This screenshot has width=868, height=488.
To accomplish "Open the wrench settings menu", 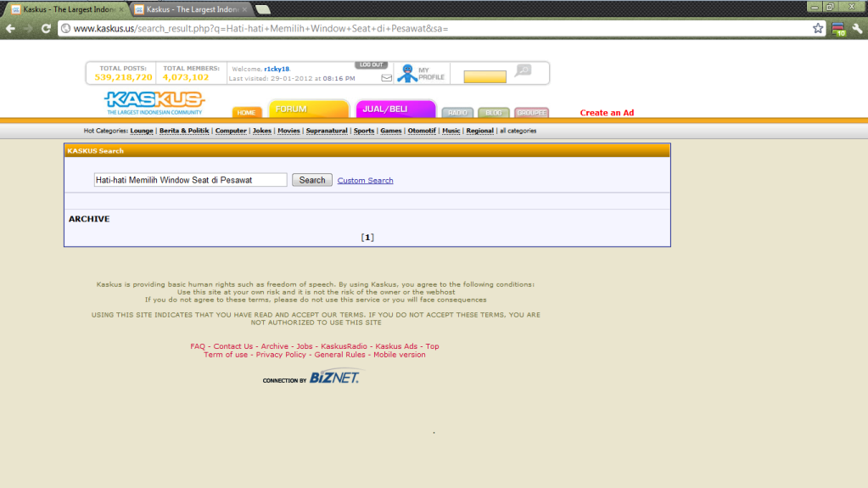I will point(857,29).
